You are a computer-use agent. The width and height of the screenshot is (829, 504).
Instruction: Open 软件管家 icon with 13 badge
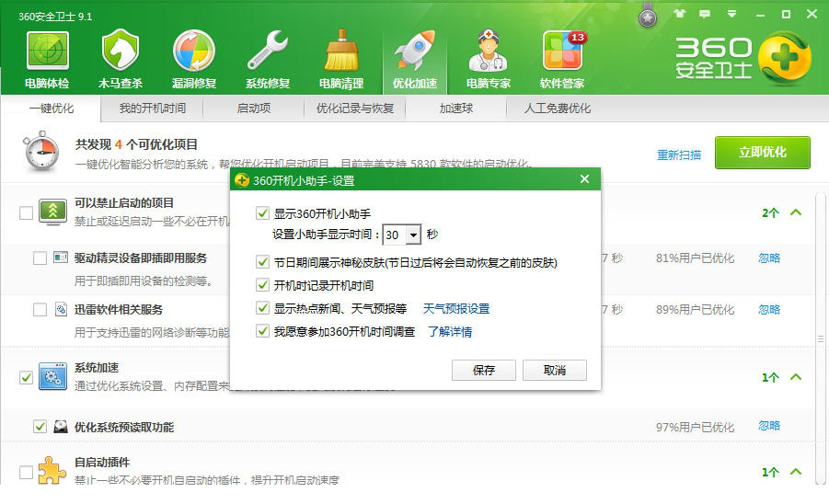pos(562,51)
